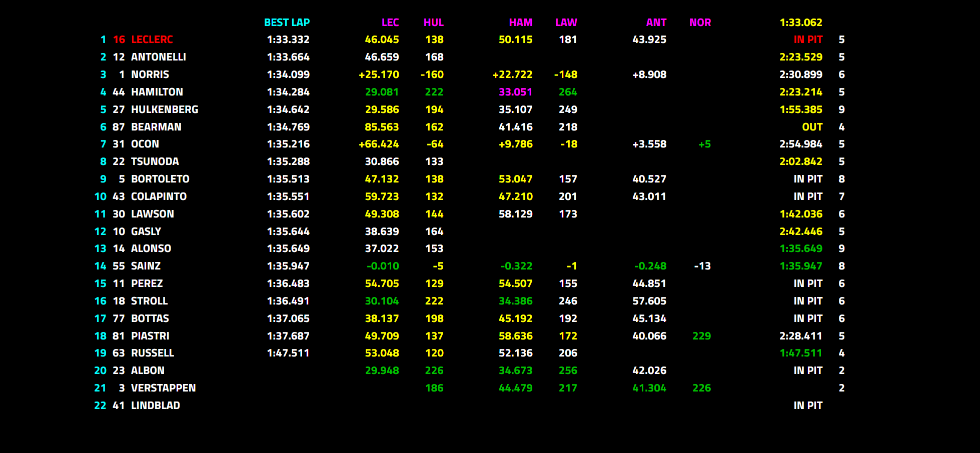This screenshot has width=980, height=453.
Task: Click Sainz delta value -0.010
Action: [383, 266]
